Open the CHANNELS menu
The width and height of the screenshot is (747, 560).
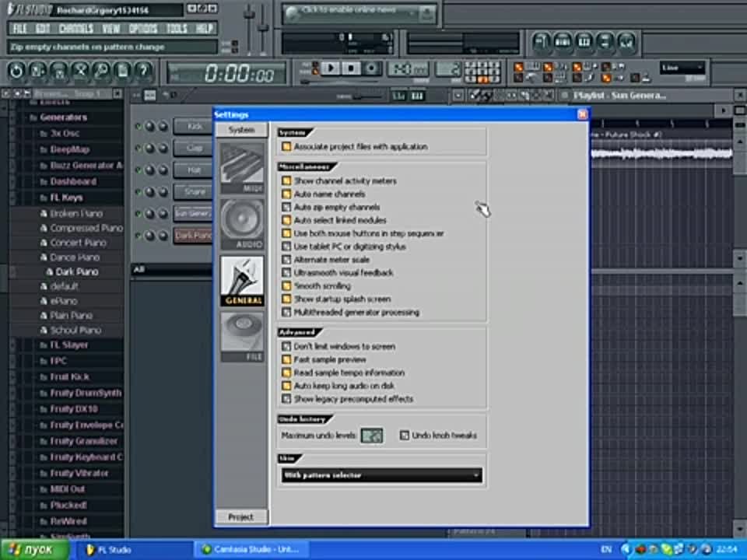coord(76,29)
